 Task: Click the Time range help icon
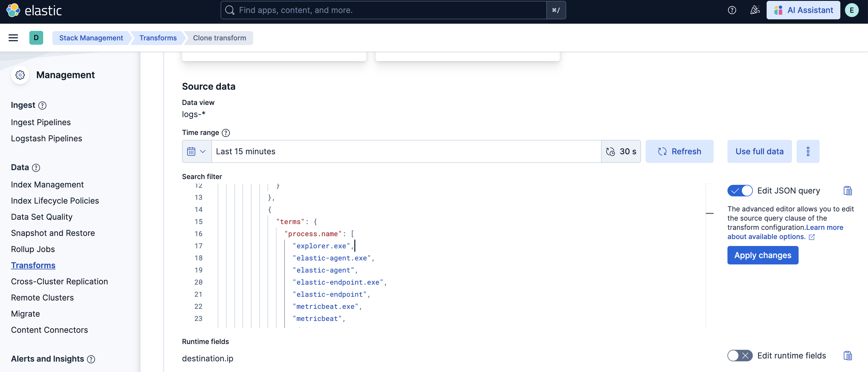(226, 133)
